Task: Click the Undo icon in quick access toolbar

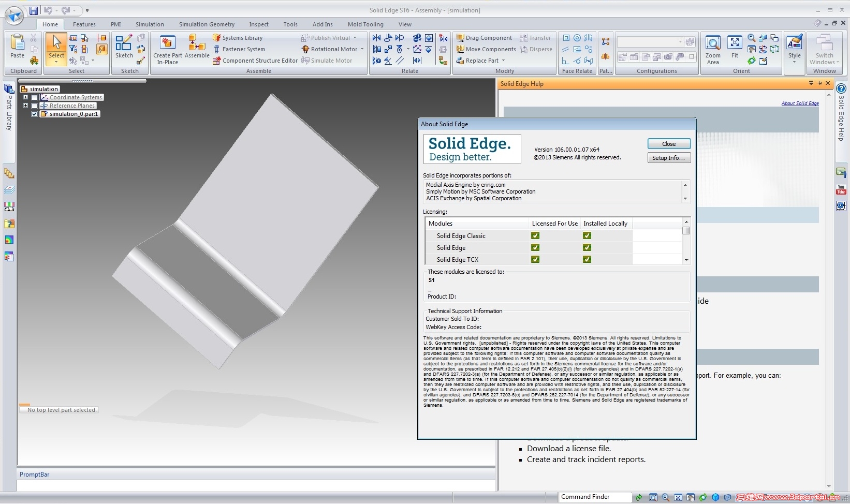Action: (x=48, y=10)
